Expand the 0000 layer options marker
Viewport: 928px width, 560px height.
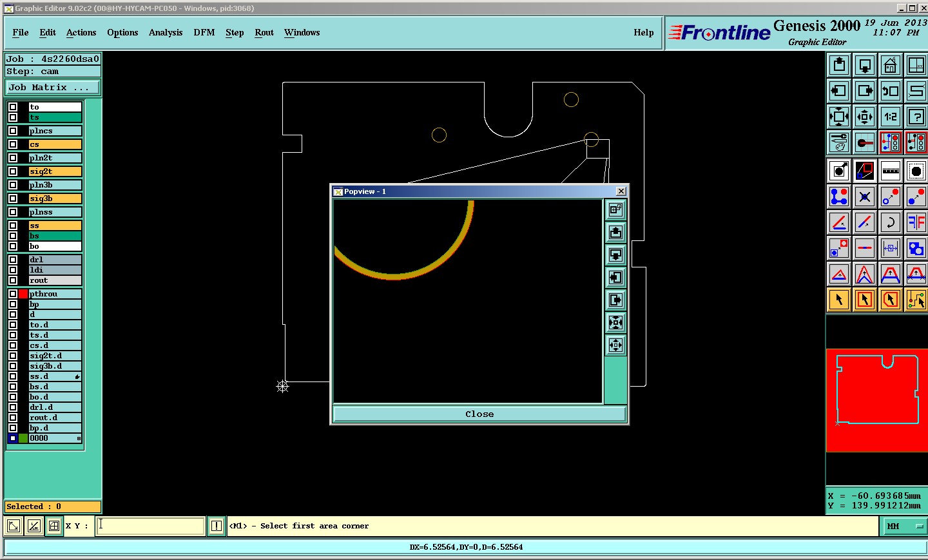pyautogui.click(x=79, y=438)
